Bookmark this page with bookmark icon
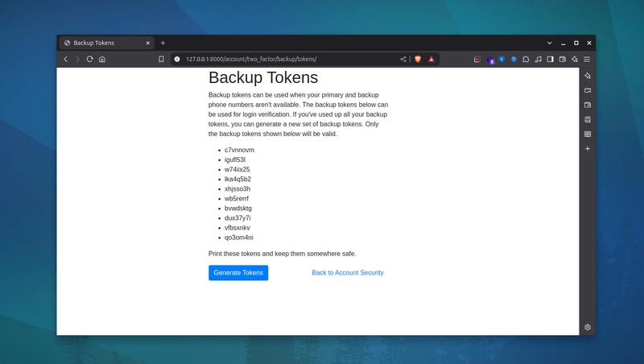 click(x=161, y=59)
